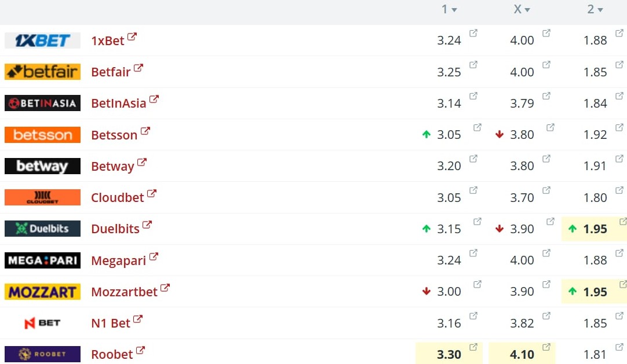Select Duelbits highlighted 1.95 away odds

[x=595, y=229]
